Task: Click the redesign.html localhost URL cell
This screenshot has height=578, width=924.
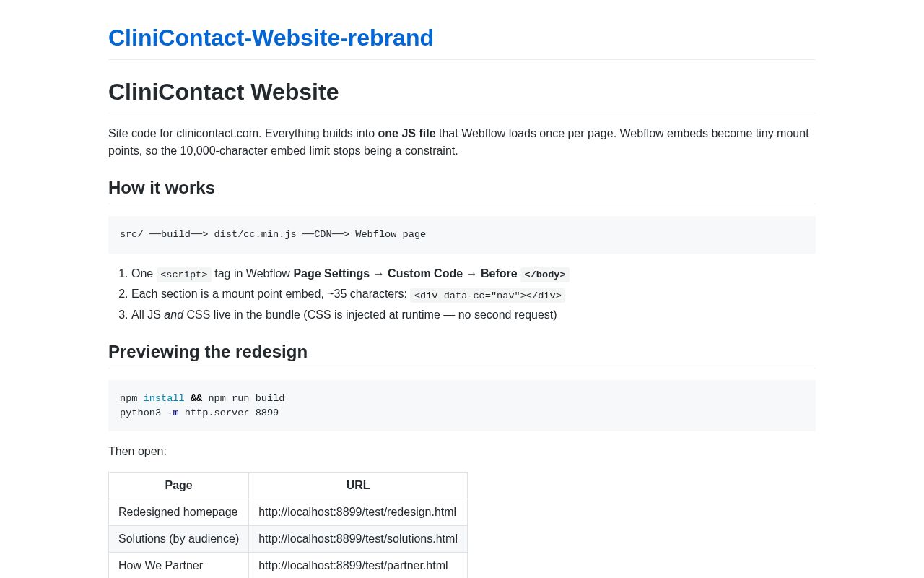Action: click(358, 512)
